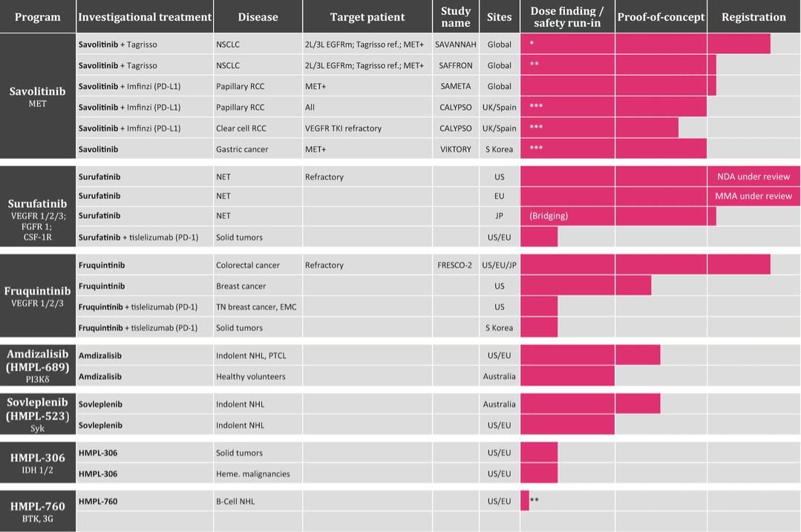Click the Proof-of-concept column header
Image resolution: width=801 pixels, height=532 pixels.
(661, 16)
